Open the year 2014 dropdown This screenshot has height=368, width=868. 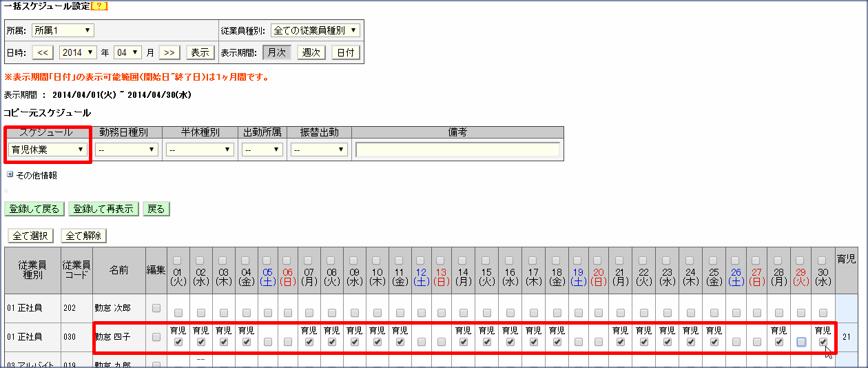pyautogui.click(x=80, y=52)
